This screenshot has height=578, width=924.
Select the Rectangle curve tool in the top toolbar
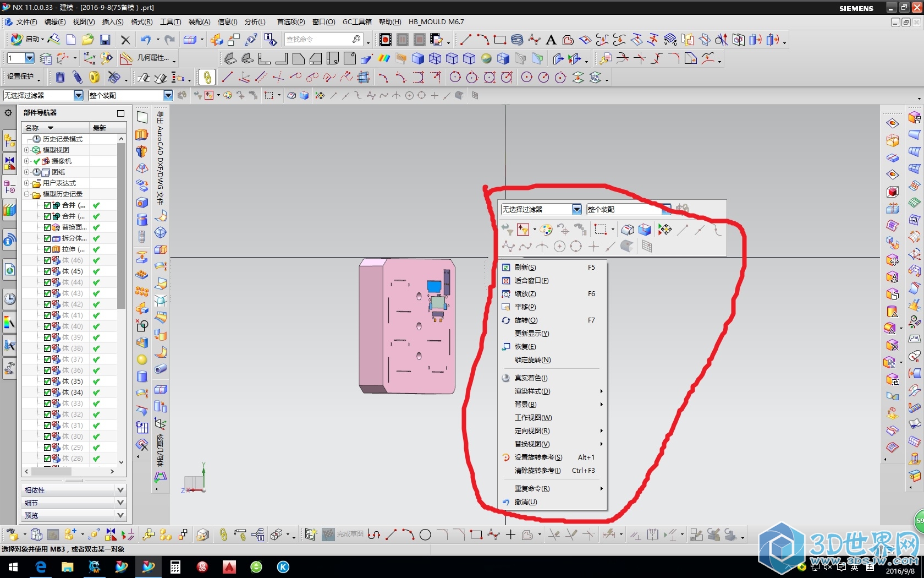pos(500,40)
